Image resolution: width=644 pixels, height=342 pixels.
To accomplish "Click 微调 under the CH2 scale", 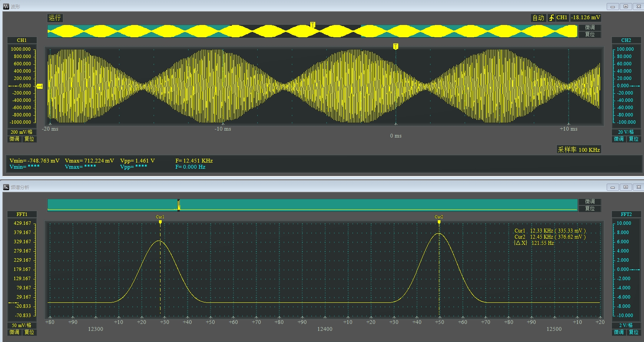I will [x=619, y=139].
